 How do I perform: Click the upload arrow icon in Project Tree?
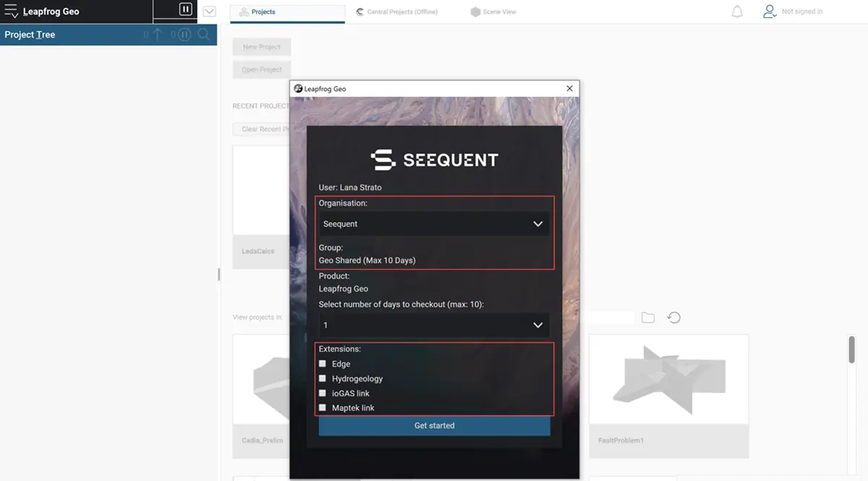click(157, 34)
